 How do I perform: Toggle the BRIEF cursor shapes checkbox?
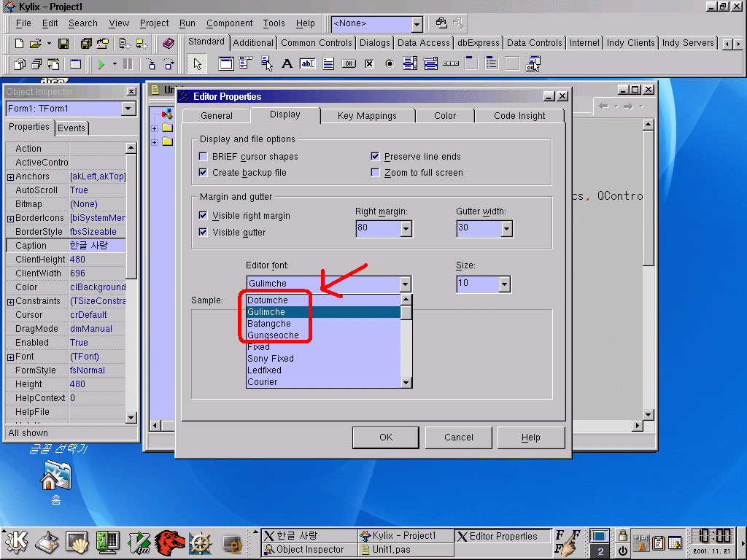(204, 156)
